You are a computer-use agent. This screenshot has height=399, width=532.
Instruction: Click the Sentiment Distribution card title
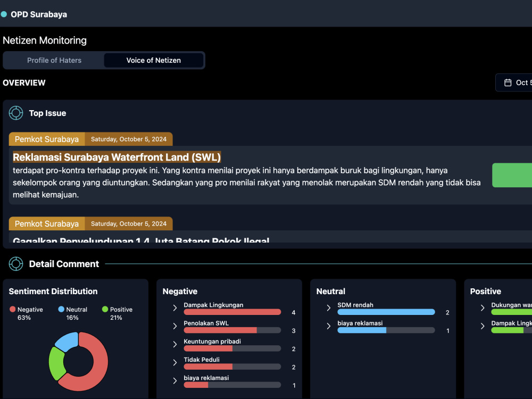click(x=53, y=291)
